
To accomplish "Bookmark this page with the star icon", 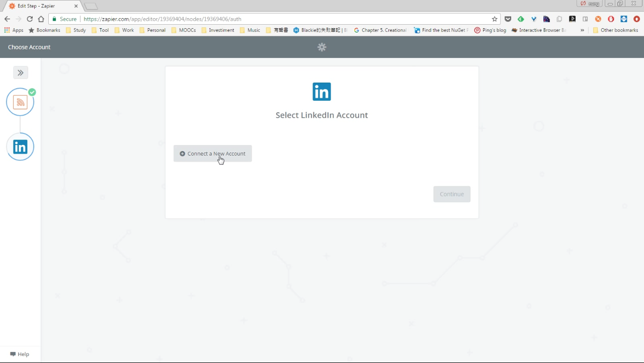I will (495, 19).
